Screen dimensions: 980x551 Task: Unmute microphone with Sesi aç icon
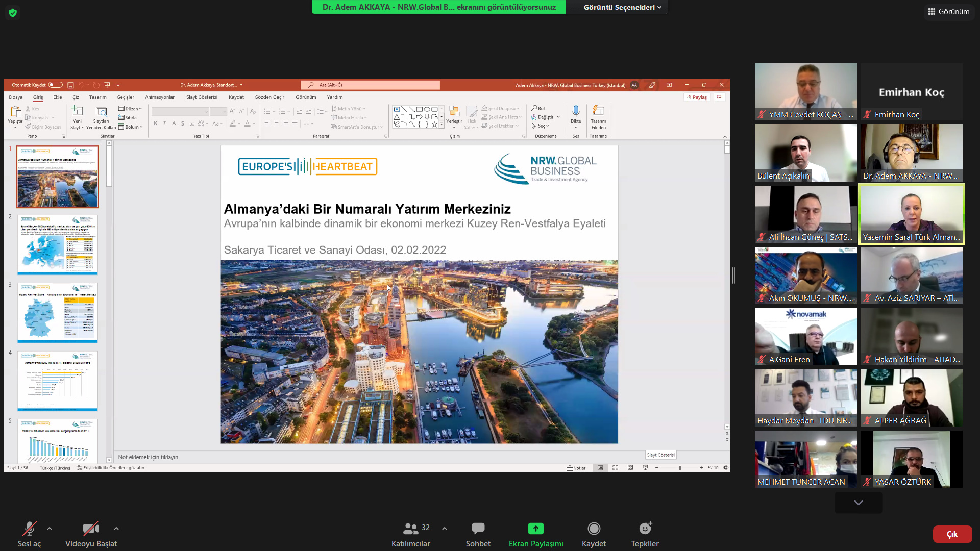point(29,529)
